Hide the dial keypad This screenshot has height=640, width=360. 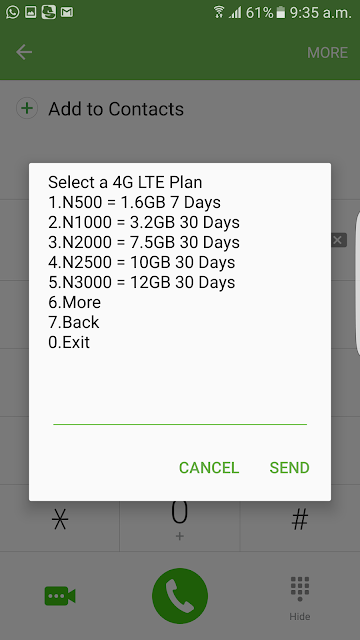pos(300,598)
